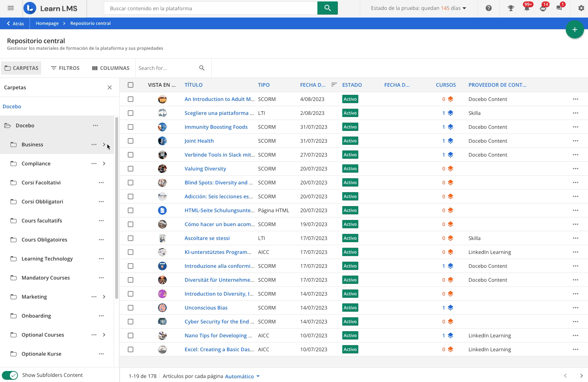Select the Mandatory Courses folder

(x=46, y=278)
